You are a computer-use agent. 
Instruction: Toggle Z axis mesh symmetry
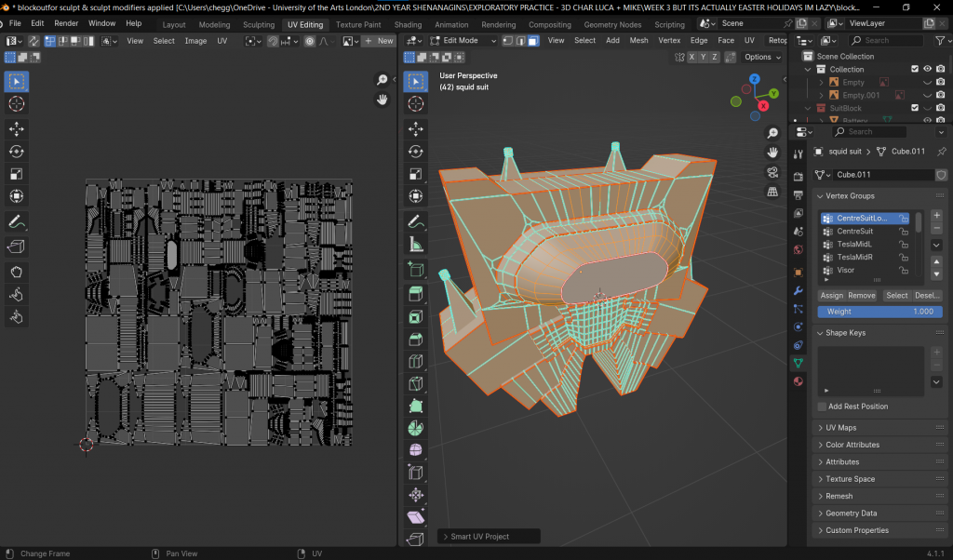(715, 57)
